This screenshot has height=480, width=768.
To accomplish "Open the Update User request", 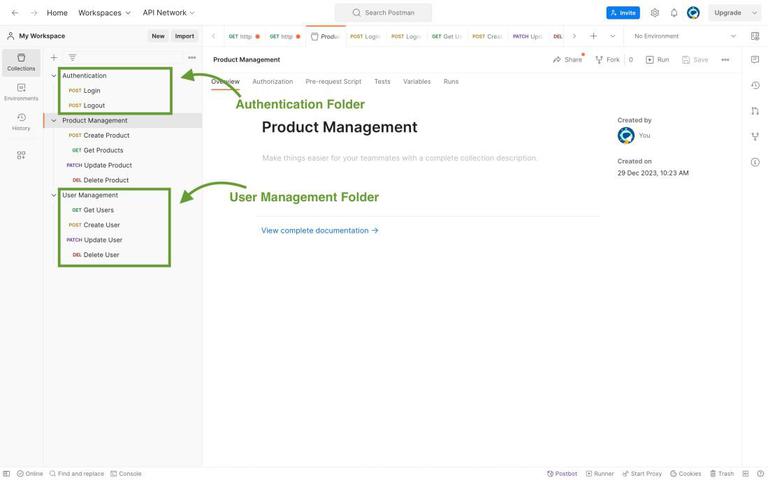I will click(x=95, y=240).
